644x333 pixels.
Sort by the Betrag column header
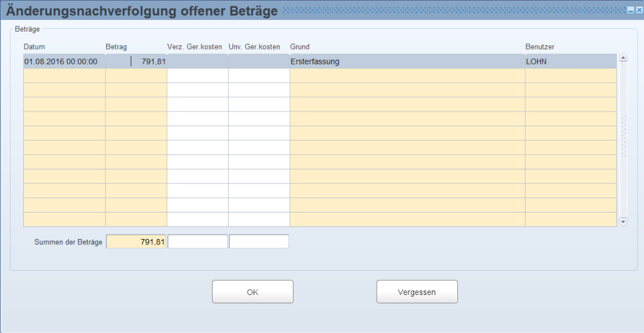[116, 47]
